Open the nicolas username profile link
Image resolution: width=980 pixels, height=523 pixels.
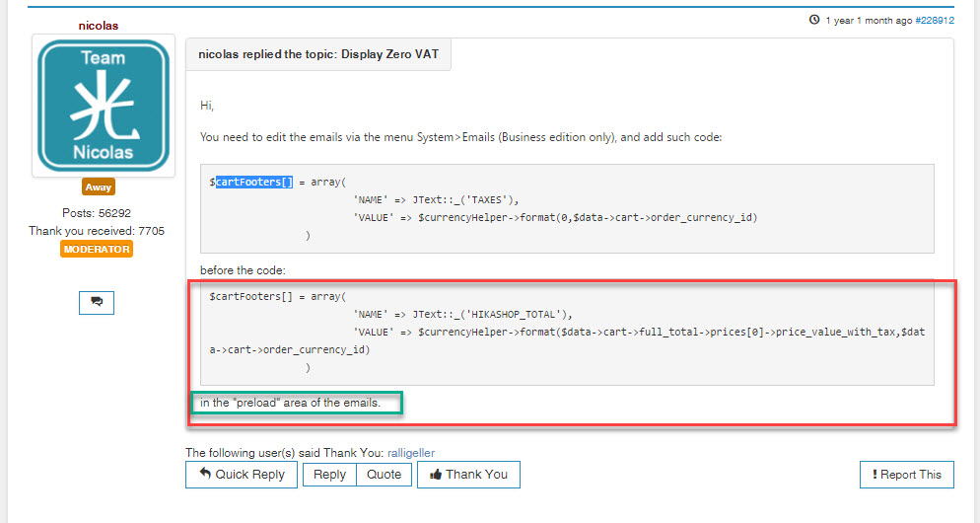tap(98, 25)
